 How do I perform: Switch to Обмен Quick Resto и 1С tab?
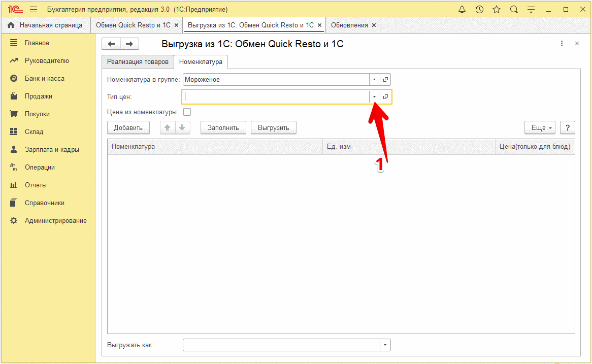[x=133, y=25]
